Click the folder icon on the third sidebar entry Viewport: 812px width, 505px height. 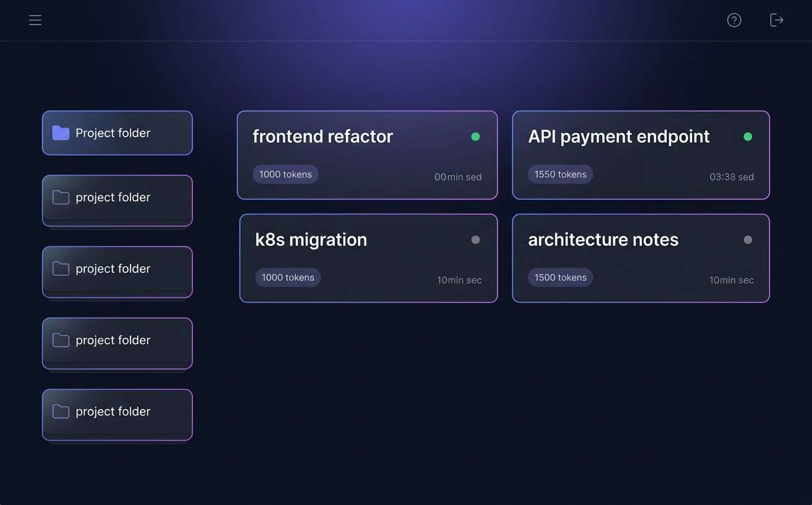(x=60, y=268)
